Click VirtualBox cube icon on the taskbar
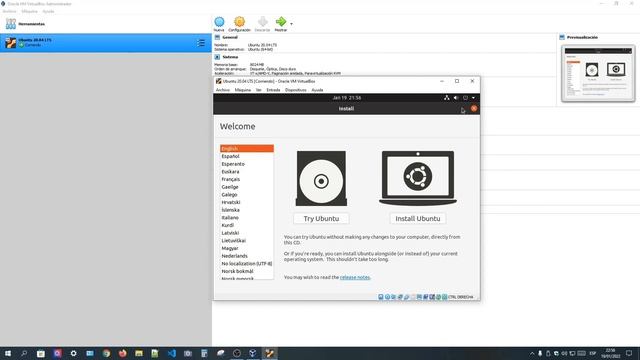Viewport: 640px width, 360px height. pyautogui.click(x=253, y=353)
